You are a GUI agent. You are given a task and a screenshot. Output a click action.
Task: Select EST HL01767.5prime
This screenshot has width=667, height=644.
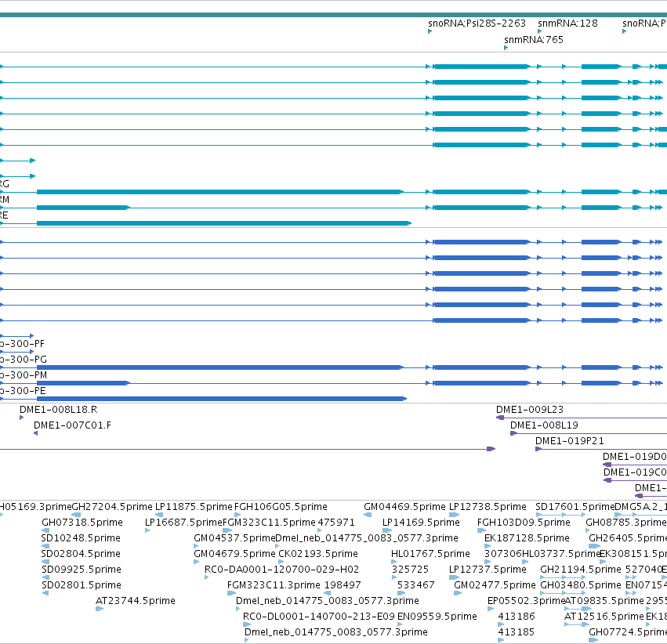[x=430, y=555]
